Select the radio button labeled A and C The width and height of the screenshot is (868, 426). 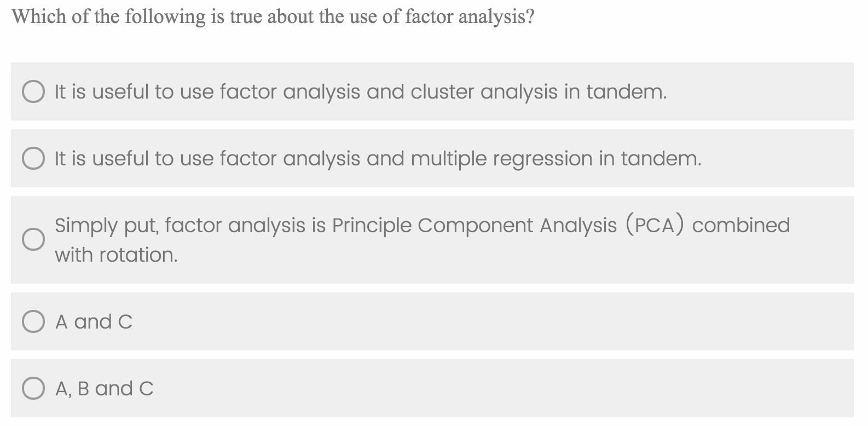click(34, 321)
